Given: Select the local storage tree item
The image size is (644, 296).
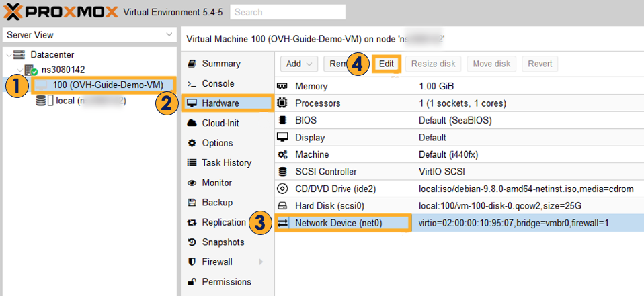Looking at the screenshot, I should coord(90,101).
